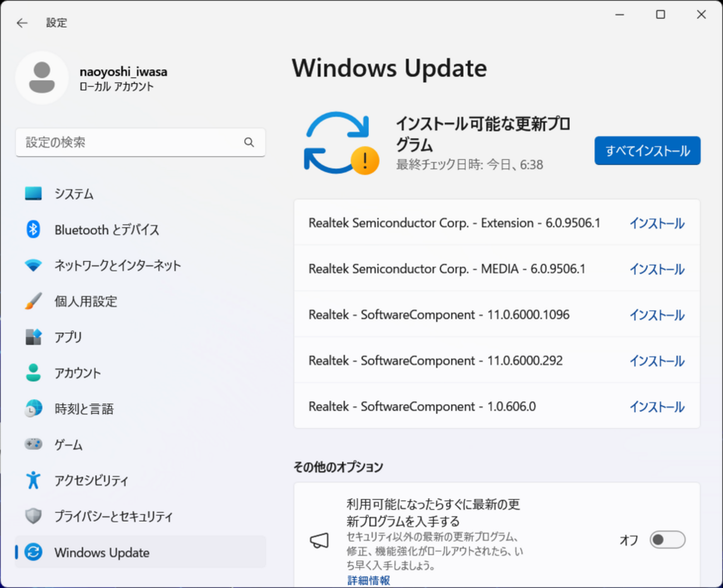Open the アプリ icon in sidebar
Screen dimensions: 723x588
(x=33, y=337)
